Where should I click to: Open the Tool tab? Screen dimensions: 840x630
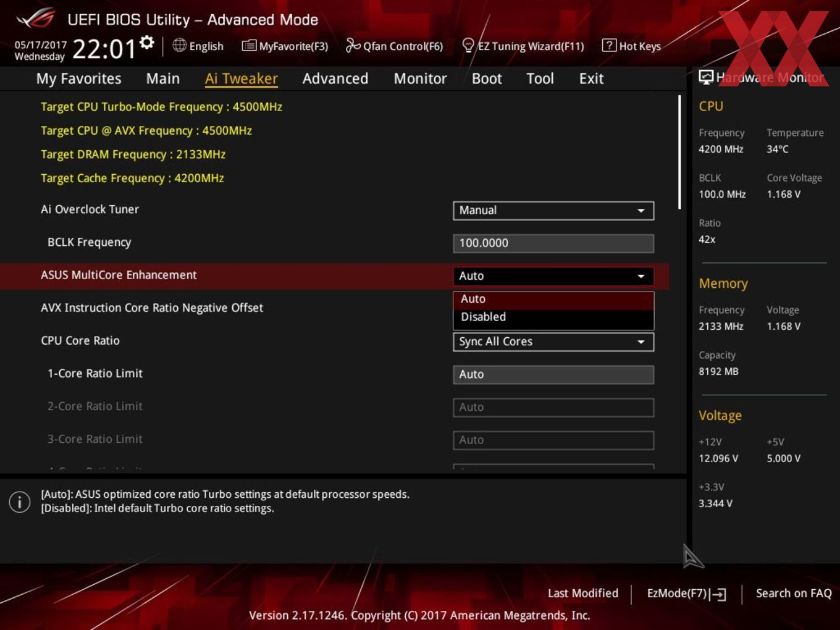pos(540,78)
